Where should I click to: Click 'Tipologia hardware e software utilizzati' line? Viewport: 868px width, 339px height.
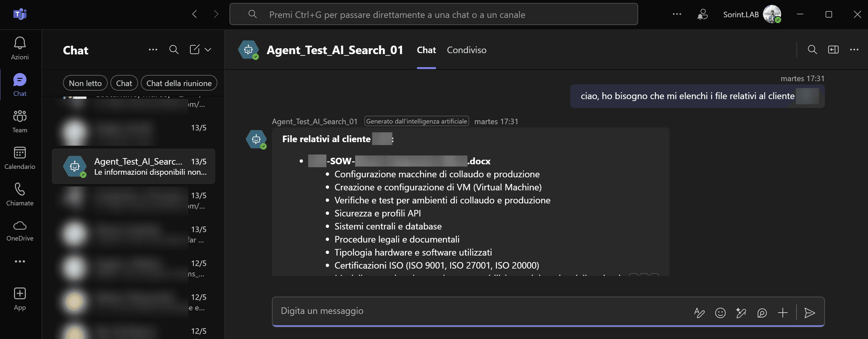(413, 252)
